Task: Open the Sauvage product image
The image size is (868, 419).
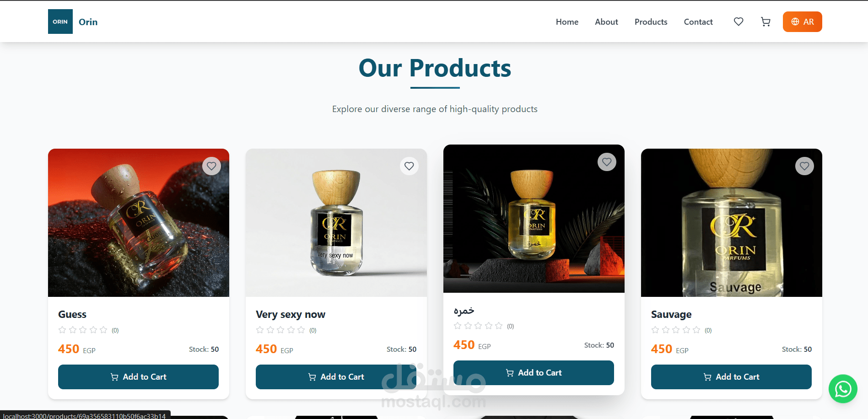Action: pos(731,223)
